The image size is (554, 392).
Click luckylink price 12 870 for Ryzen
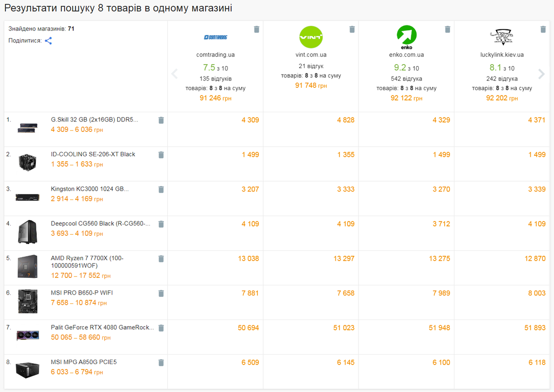535,259
